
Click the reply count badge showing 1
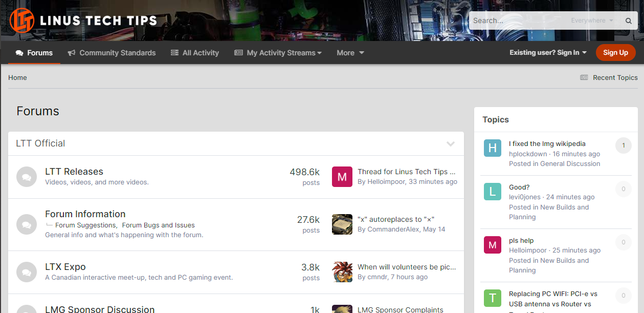point(624,145)
